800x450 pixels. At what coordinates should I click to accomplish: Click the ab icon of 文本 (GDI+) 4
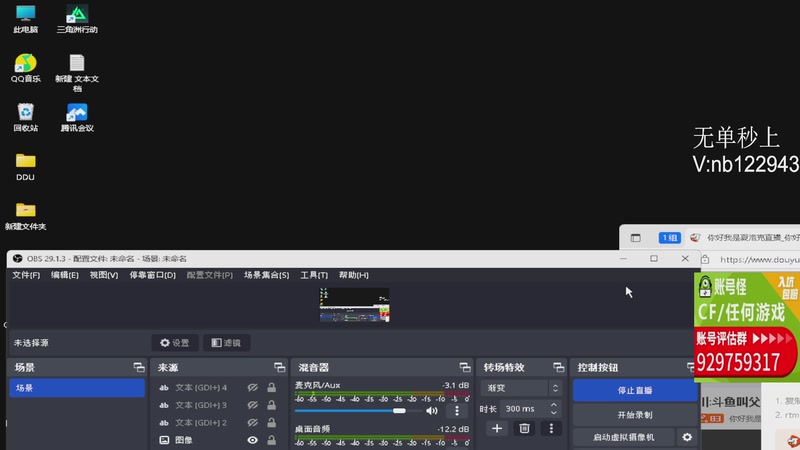[164, 388]
